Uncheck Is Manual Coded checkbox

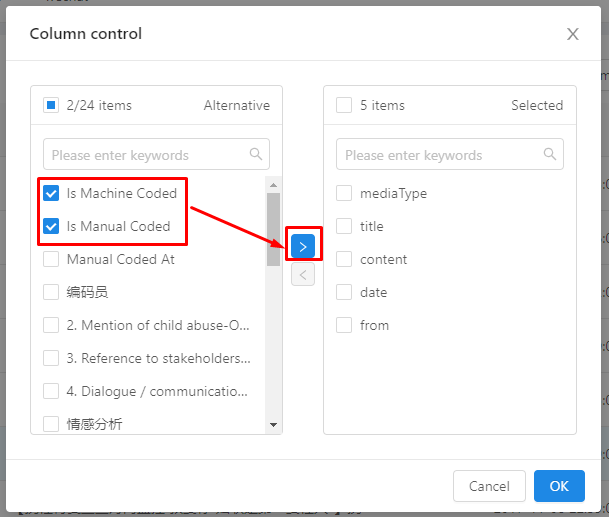(x=51, y=226)
